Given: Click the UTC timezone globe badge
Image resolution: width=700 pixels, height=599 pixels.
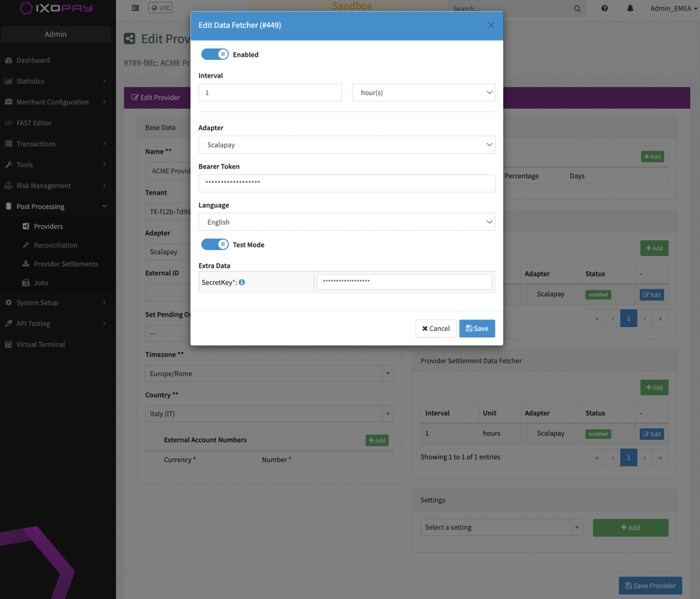Looking at the screenshot, I should pos(160,8).
